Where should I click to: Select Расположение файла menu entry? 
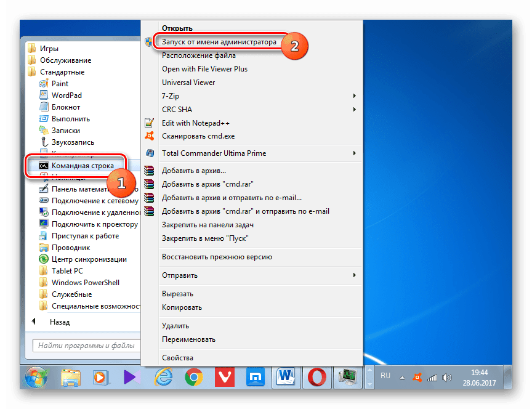(198, 55)
